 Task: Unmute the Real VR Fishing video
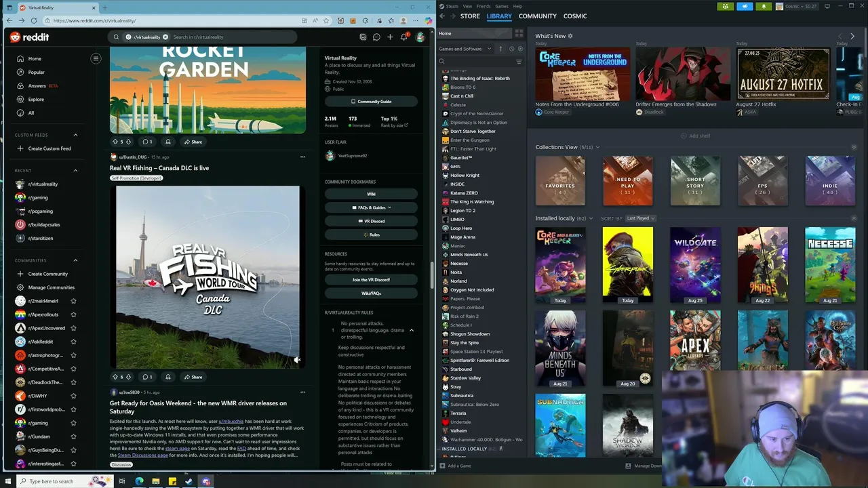point(297,360)
